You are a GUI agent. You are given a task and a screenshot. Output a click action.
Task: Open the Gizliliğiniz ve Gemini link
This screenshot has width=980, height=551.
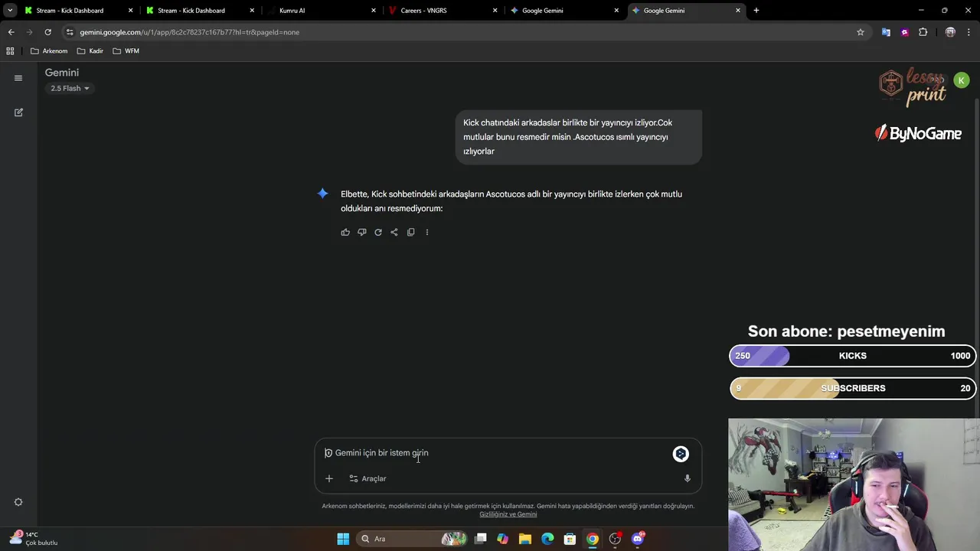tap(508, 514)
